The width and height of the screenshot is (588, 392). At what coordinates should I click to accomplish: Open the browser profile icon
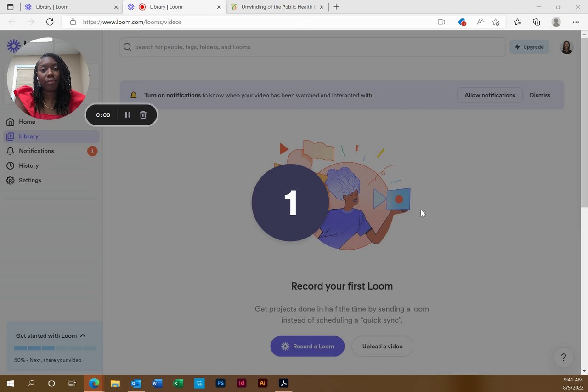pyautogui.click(x=556, y=22)
